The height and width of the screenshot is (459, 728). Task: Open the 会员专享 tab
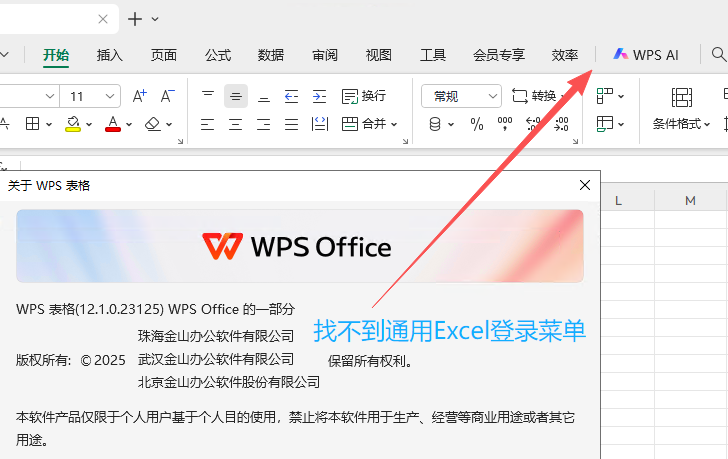(499, 55)
